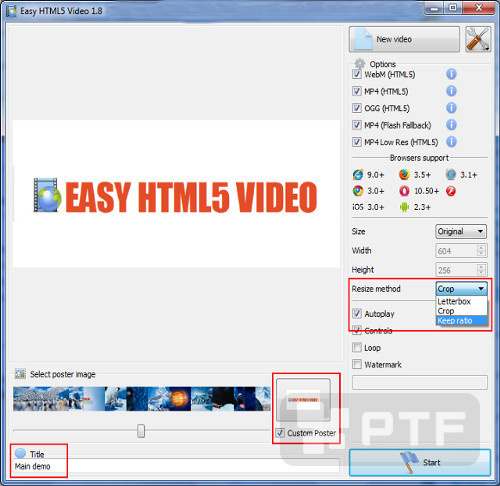The image size is (500, 486).
Task: Toggle the MP4 (HTML5) checkbox
Action: (357, 91)
